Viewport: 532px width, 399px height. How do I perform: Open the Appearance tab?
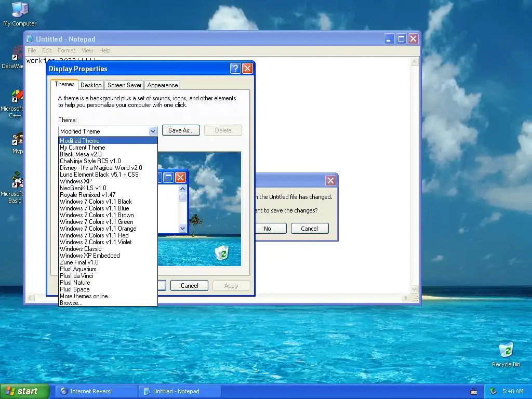(163, 85)
